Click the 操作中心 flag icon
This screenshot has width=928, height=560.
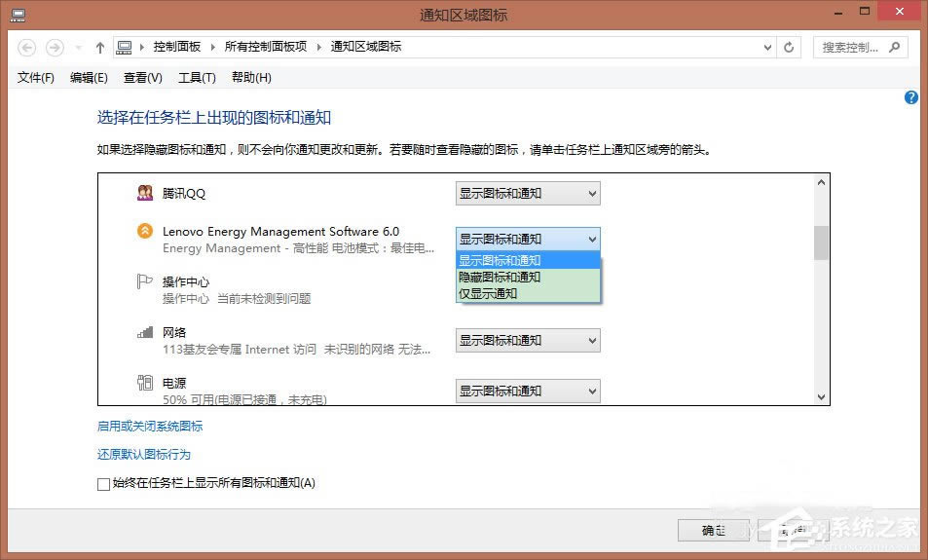coord(144,281)
